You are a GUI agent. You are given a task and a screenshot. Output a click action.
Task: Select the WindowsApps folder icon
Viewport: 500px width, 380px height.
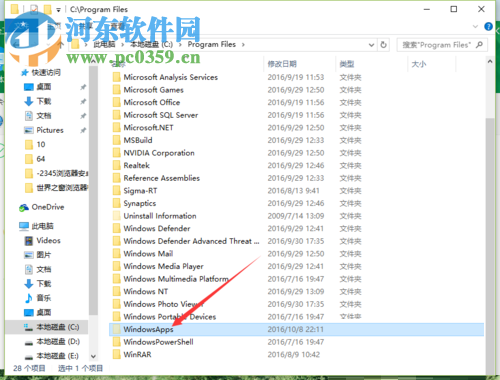coord(116,329)
